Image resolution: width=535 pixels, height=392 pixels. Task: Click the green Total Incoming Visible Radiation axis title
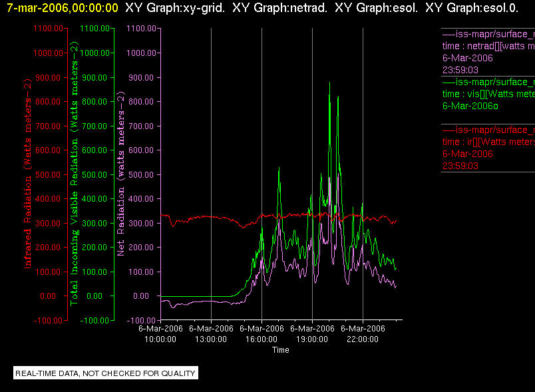(x=74, y=174)
